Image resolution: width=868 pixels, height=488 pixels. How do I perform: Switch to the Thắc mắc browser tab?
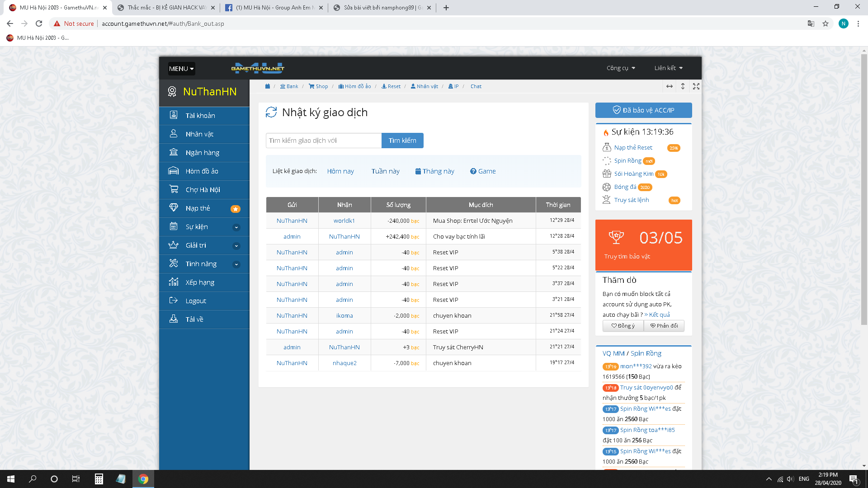(165, 8)
